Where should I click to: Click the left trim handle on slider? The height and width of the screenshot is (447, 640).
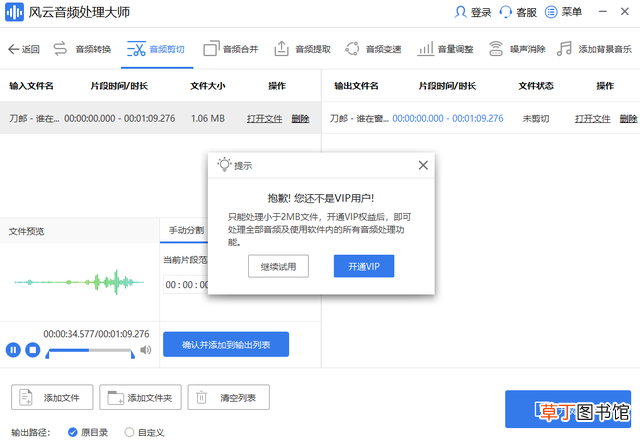(47, 354)
